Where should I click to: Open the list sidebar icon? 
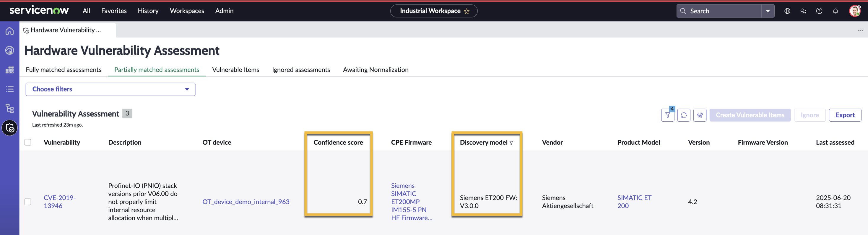coord(9,89)
